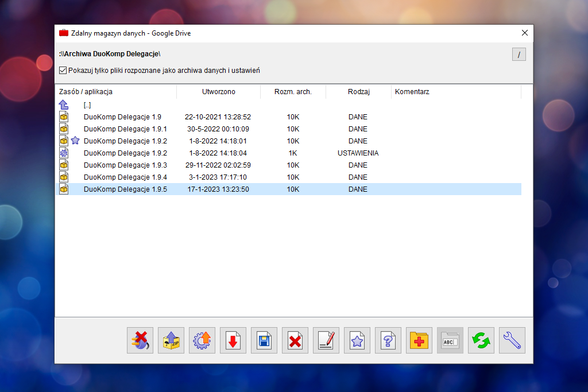Viewport: 588px width, 392px height.
Task: Select row 'DuoKomp Delegacje 1.9'
Action: pos(288,117)
